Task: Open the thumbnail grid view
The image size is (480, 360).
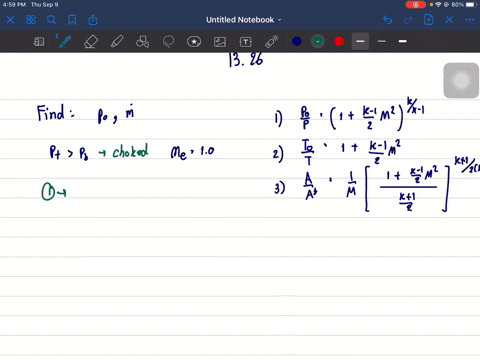Action: 31,20
